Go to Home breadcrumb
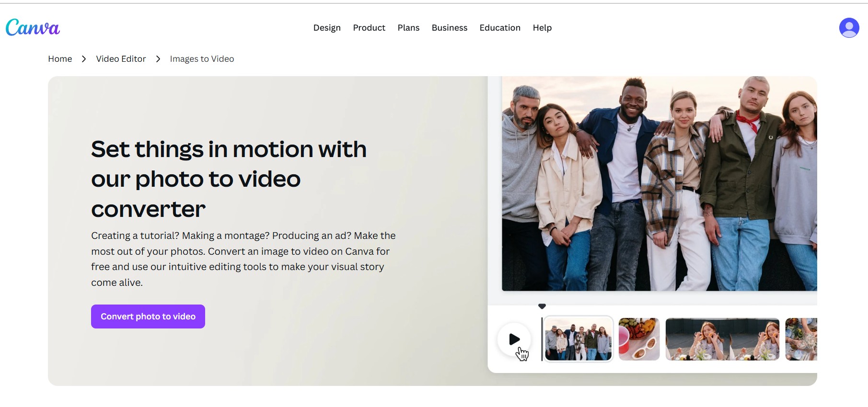This screenshot has height=407, width=868. 60,59
